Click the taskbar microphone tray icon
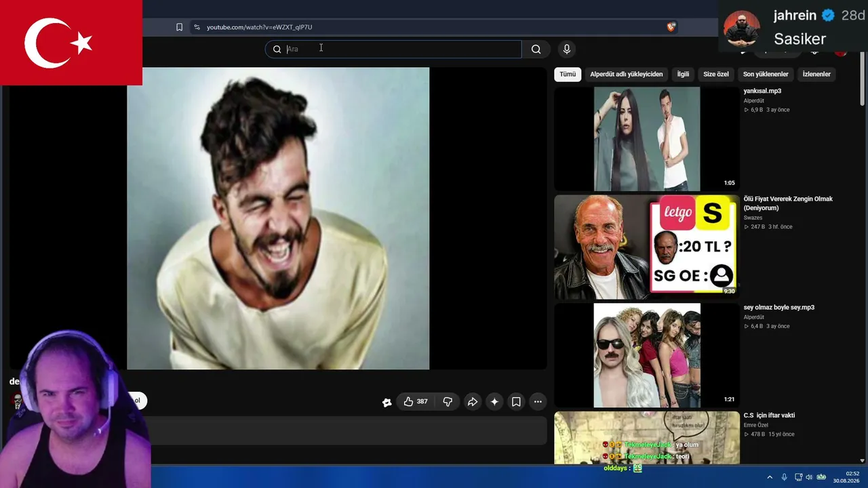This screenshot has height=488, width=868. point(785,477)
